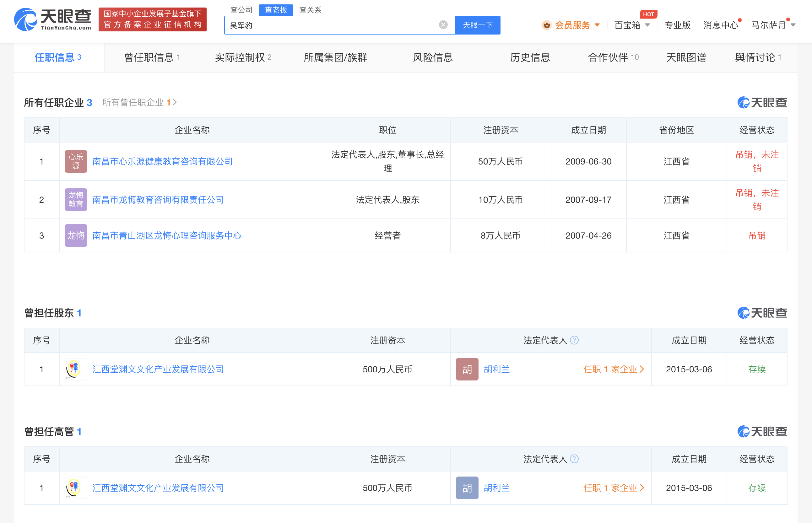812x523 pixels.
Task: Open the 百宝箱 dropdown
Action: (x=629, y=25)
